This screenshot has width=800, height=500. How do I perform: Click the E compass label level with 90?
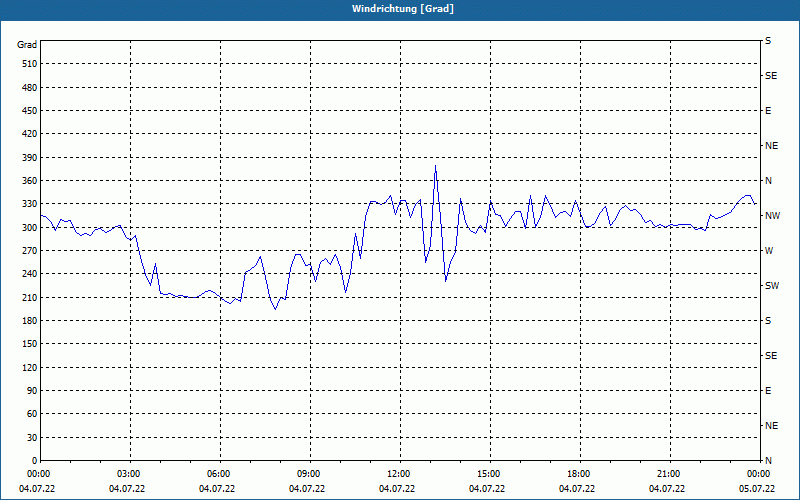[x=768, y=391]
